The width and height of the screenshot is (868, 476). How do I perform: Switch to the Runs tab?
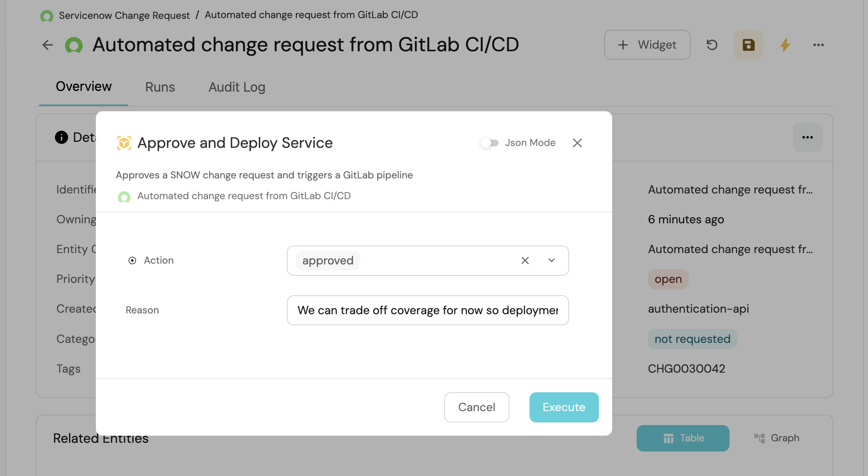pos(160,87)
